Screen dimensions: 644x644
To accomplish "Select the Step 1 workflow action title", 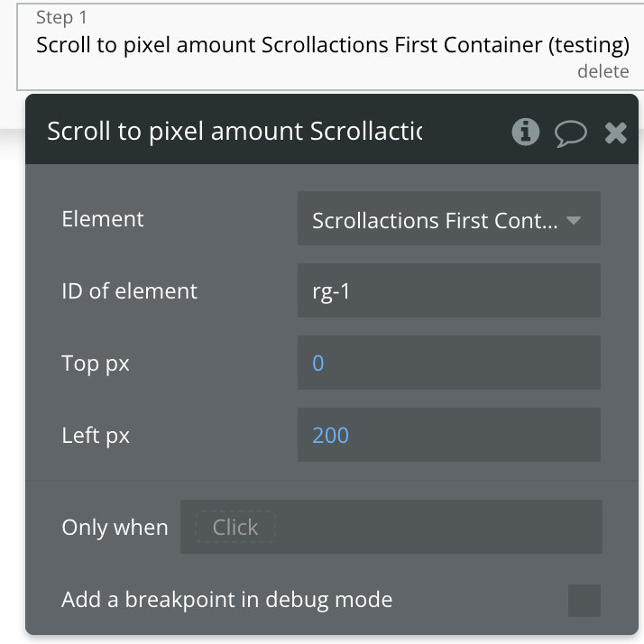I will (332, 45).
